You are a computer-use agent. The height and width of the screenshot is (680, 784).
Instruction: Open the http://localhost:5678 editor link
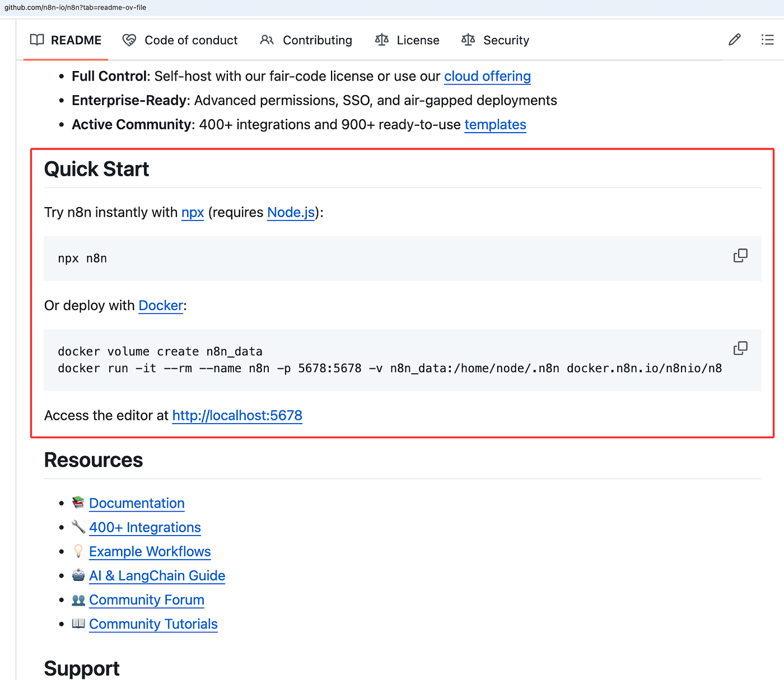point(237,415)
